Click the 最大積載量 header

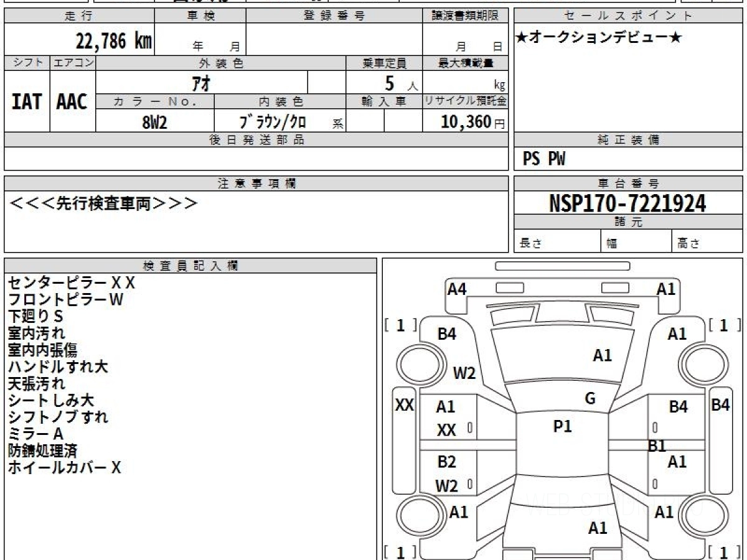click(465, 63)
